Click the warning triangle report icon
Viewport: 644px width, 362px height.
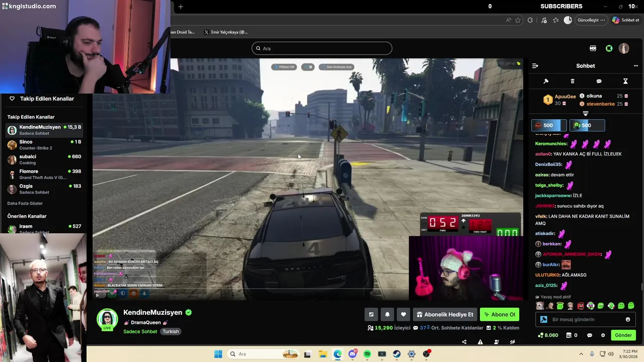tap(480, 342)
